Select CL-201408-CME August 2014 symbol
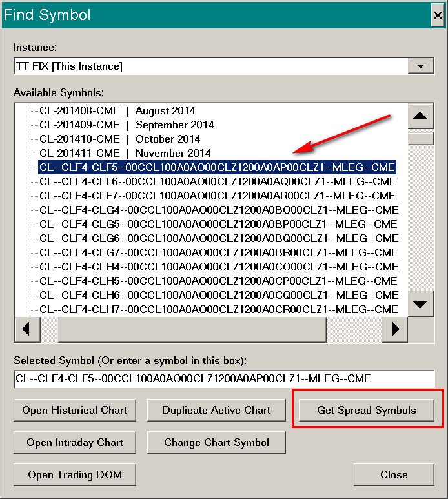 [117, 111]
